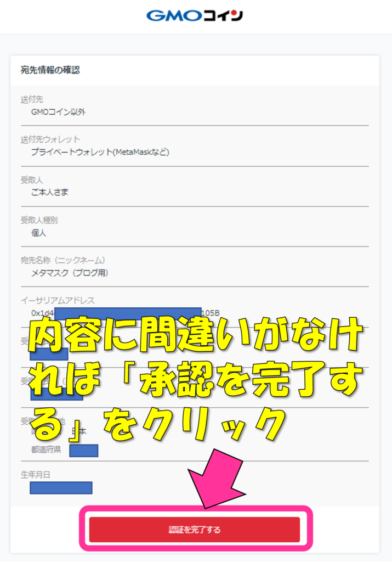Open the GMOコイン logo at top

pos(195,15)
